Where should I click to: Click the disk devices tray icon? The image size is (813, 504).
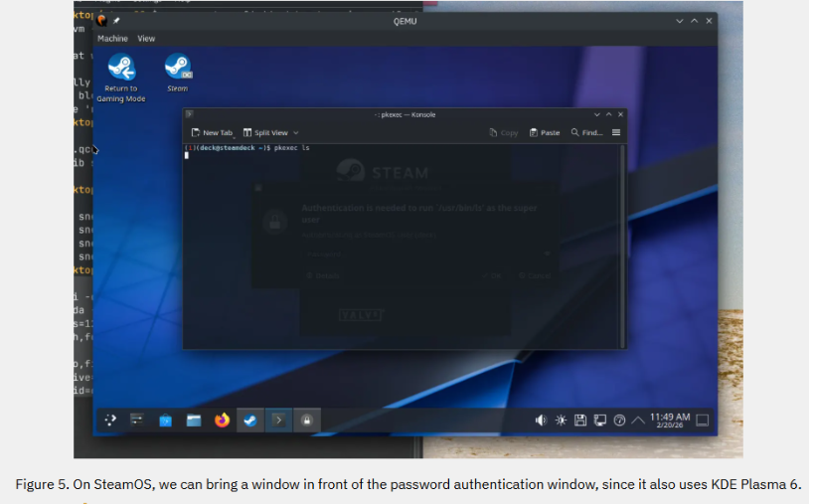(580, 420)
